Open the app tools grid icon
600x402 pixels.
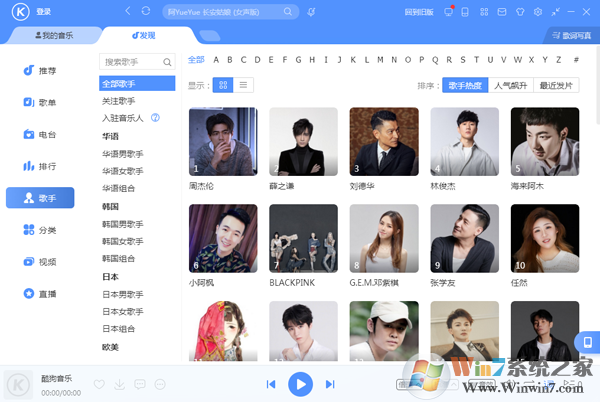[x=484, y=12]
